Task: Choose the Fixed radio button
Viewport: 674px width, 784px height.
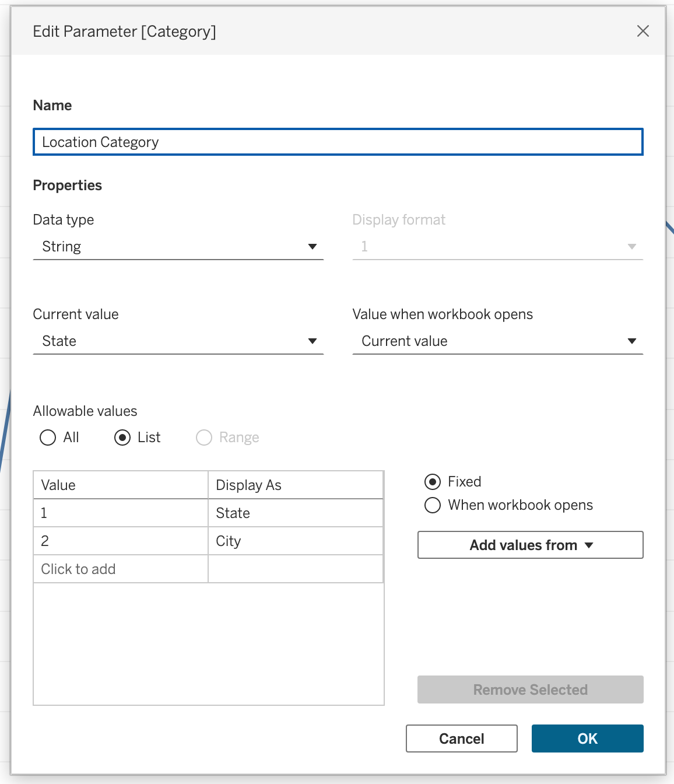Action: [x=433, y=482]
